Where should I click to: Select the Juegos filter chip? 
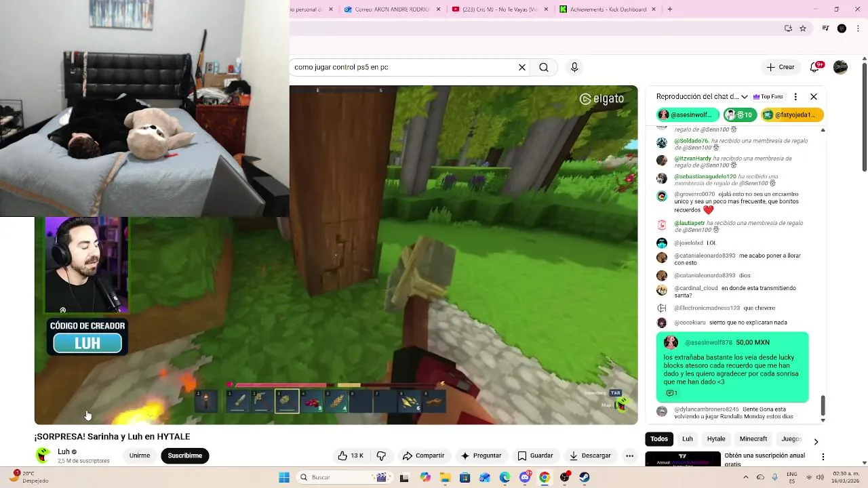pyautogui.click(x=791, y=439)
